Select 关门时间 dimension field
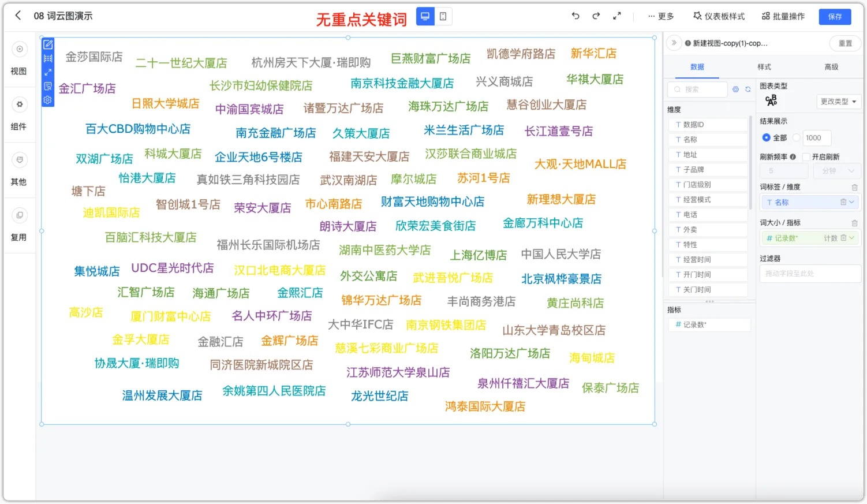The image size is (867, 504). [708, 290]
